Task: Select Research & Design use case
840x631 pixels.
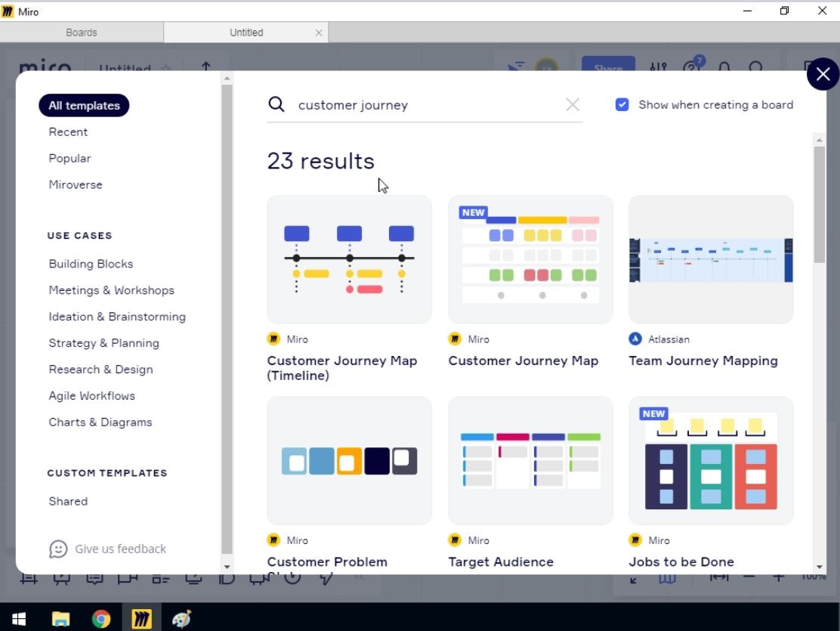Action: (100, 370)
